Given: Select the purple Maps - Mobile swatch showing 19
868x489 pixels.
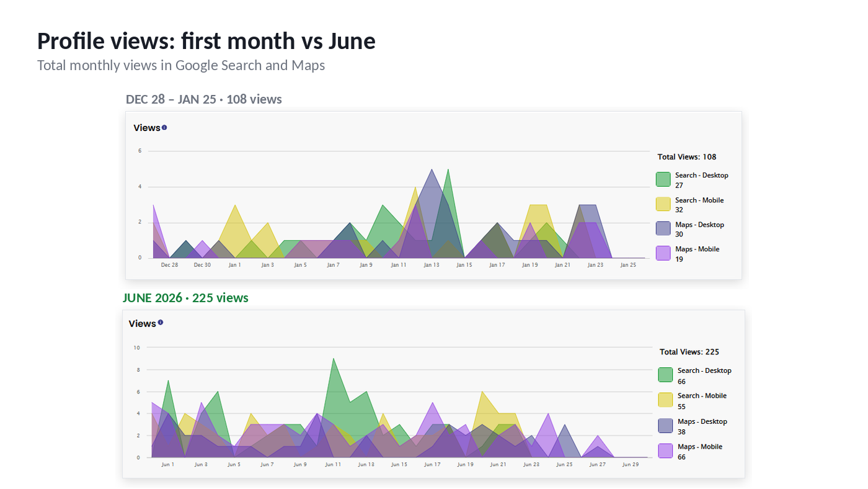Looking at the screenshot, I should [663, 253].
